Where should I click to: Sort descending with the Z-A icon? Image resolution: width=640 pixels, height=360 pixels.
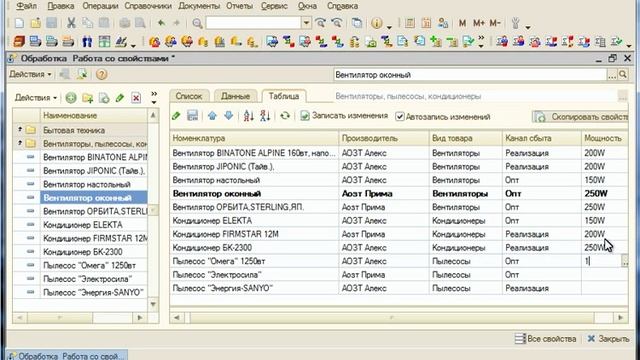pos(265,116)
